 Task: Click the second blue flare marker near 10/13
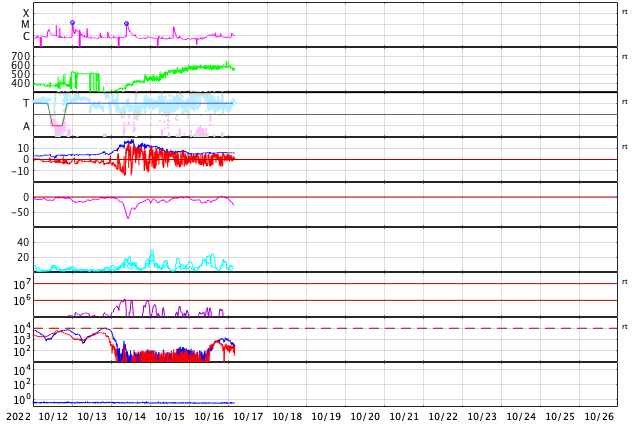click(x=127, y=24)
